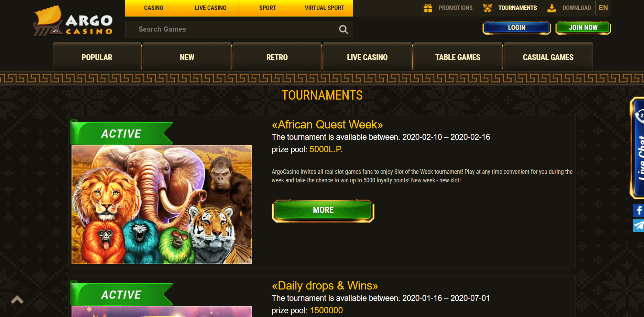Screen dimensions: 644x317
Task: Click the promotions gift icon
Action: point(428,8)
